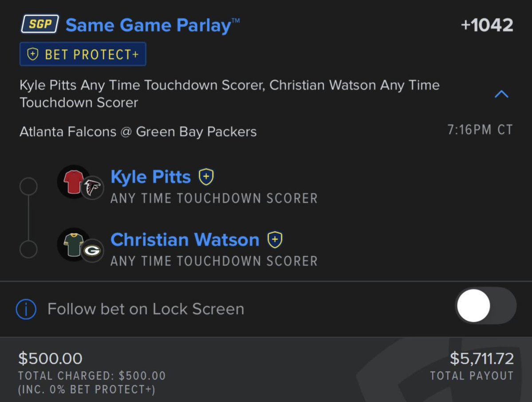
Task: Click the Green Bay Packers team logo
Action: 92,251
